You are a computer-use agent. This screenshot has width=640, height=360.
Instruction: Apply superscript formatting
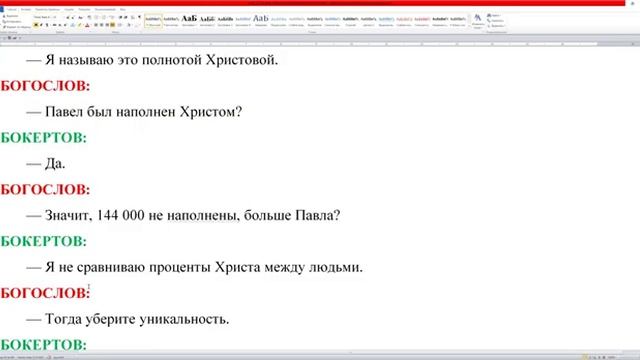coord(65,25)
